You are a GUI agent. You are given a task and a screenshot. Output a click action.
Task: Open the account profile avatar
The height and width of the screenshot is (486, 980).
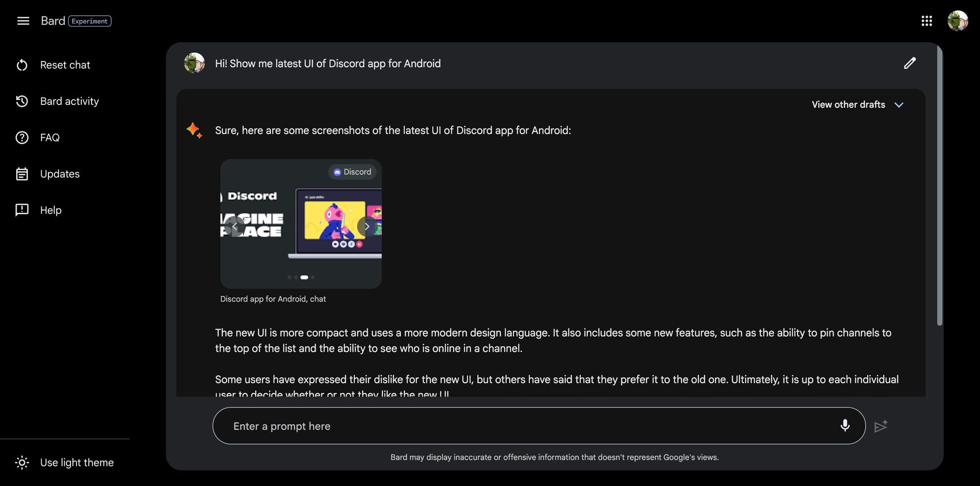(x=957, y=21)
